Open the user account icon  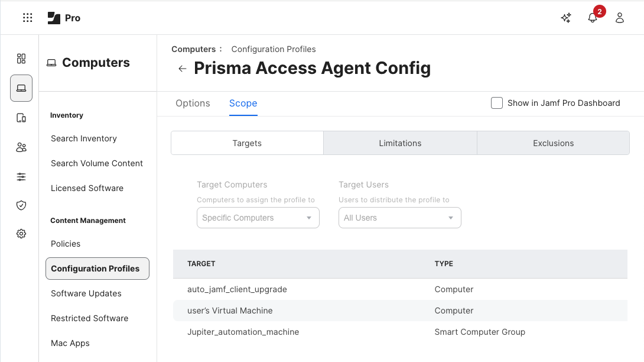coord(620,18)
